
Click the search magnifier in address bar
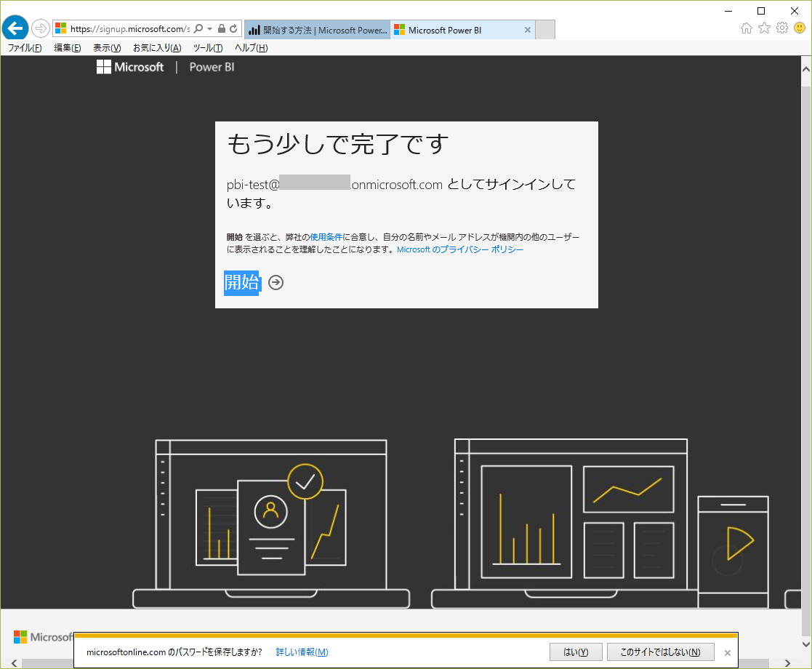tap(198, 28)
